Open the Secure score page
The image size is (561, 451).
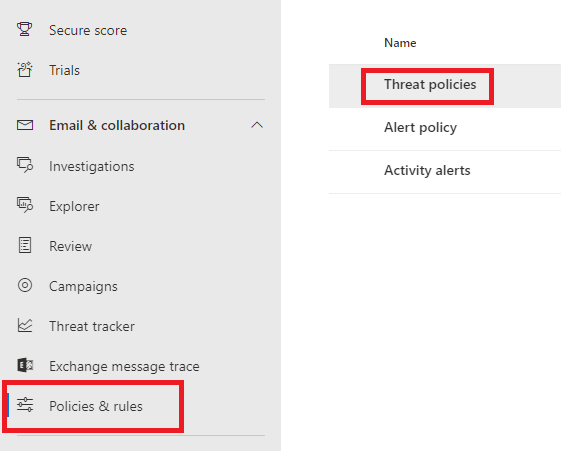88,30
